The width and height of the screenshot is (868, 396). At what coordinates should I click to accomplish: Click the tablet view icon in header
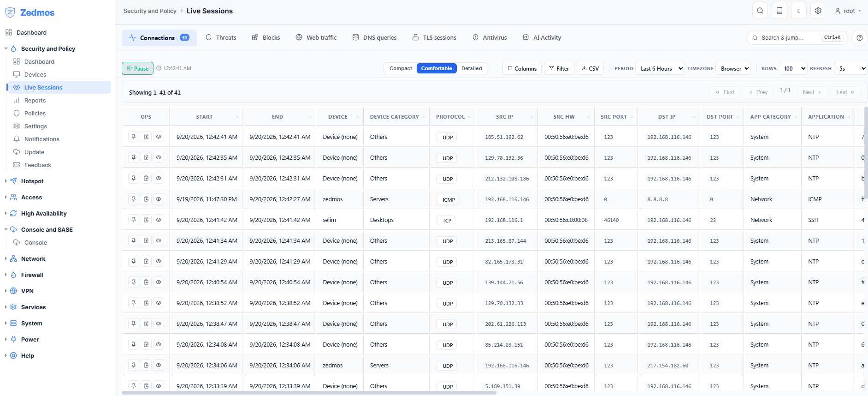(779, 11)
